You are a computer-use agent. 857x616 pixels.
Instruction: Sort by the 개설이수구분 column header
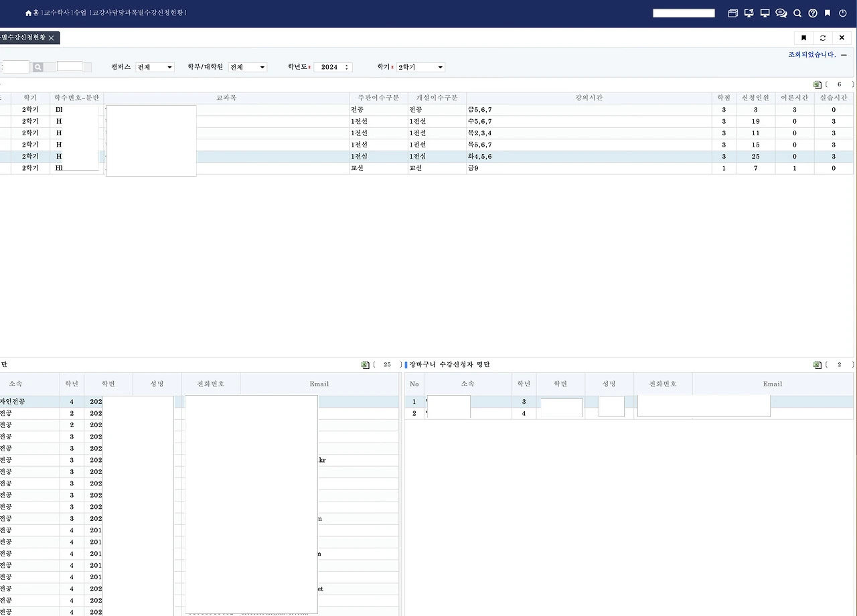click(437, 98)
